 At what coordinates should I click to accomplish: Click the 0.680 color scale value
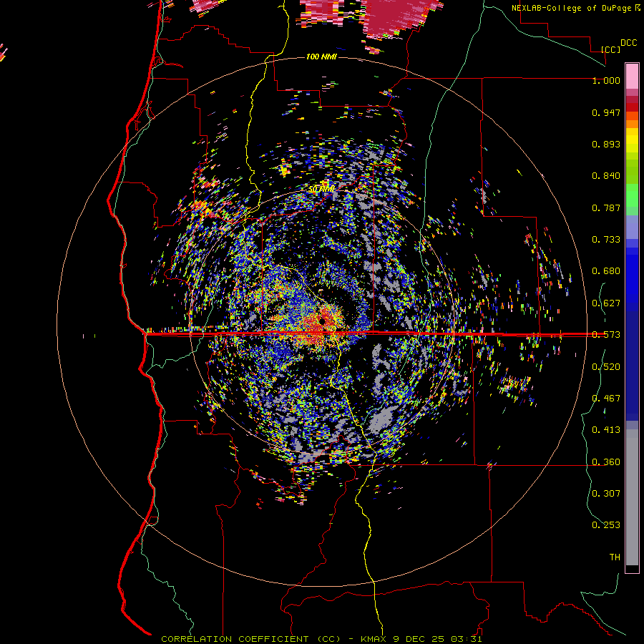(606, 271)
